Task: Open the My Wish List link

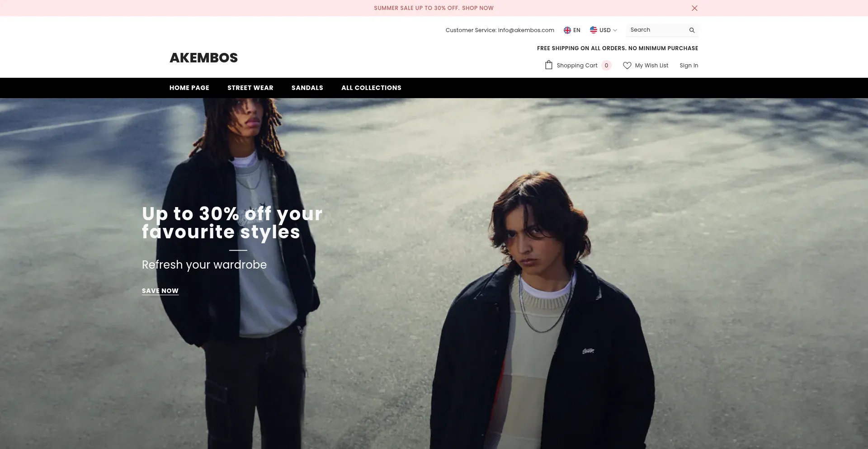Action: coord(651,66)
